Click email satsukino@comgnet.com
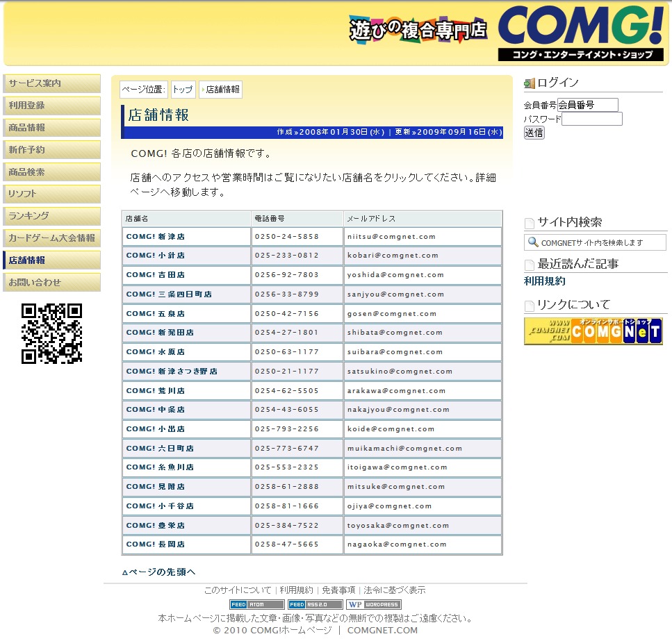 [x=400, y=372]
